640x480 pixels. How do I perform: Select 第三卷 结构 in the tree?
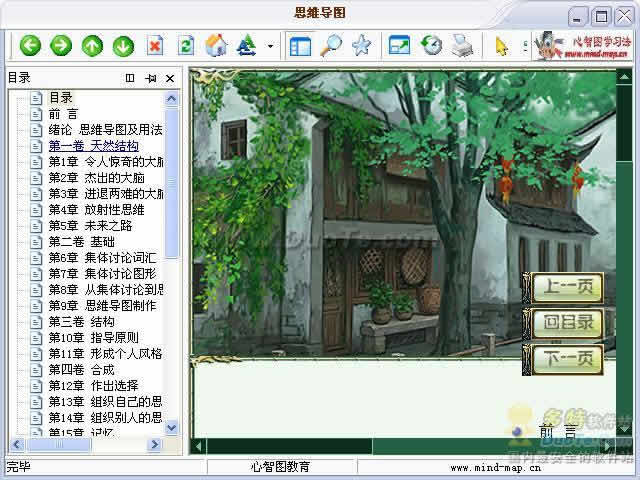(82, 322)
